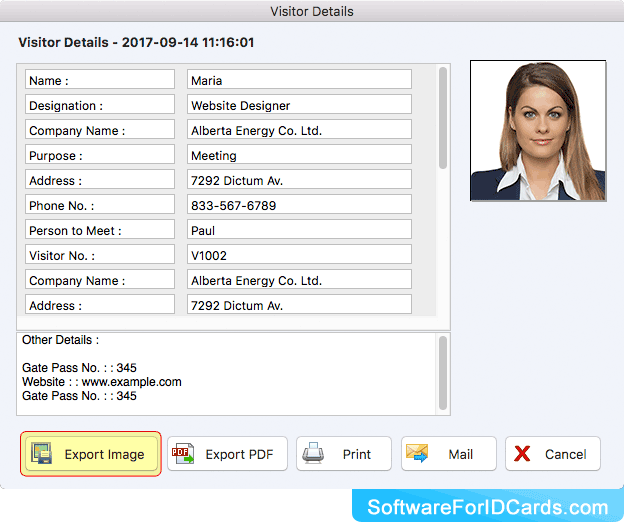
Task: Select phone number field '833-567-6789'
Action: tap(299, 205)
